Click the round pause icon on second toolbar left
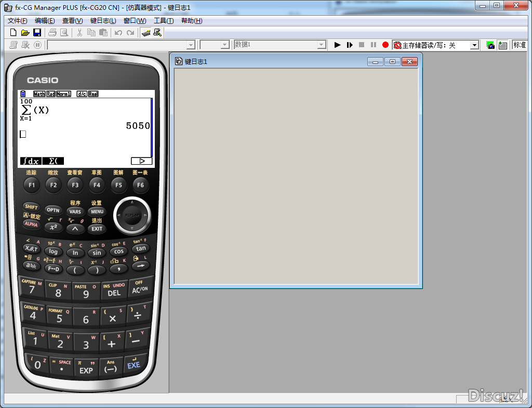The width and height of the screenshot is (532, 408). tap(37, 45)
